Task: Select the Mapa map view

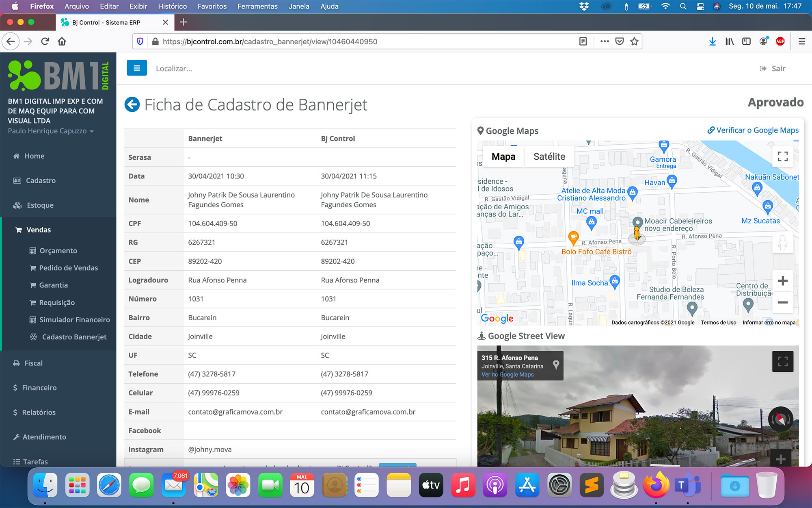Action: pos(503,156)
